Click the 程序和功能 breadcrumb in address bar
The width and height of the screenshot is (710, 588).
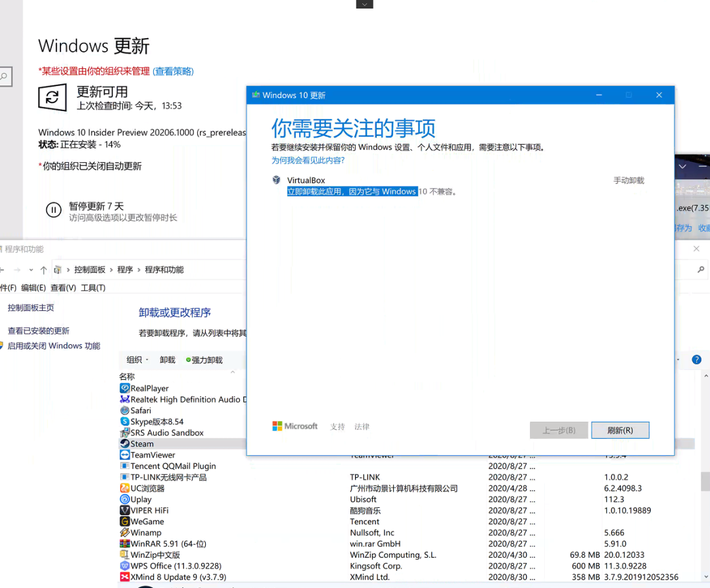164,270
